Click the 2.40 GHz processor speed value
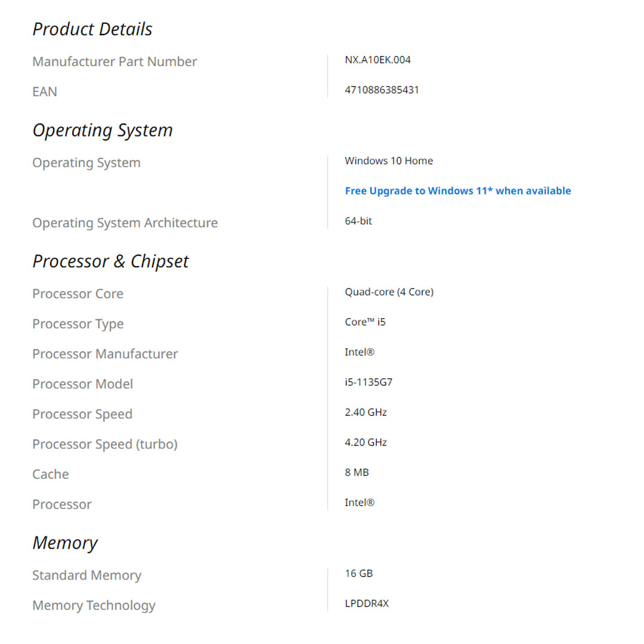 [366, 412]
